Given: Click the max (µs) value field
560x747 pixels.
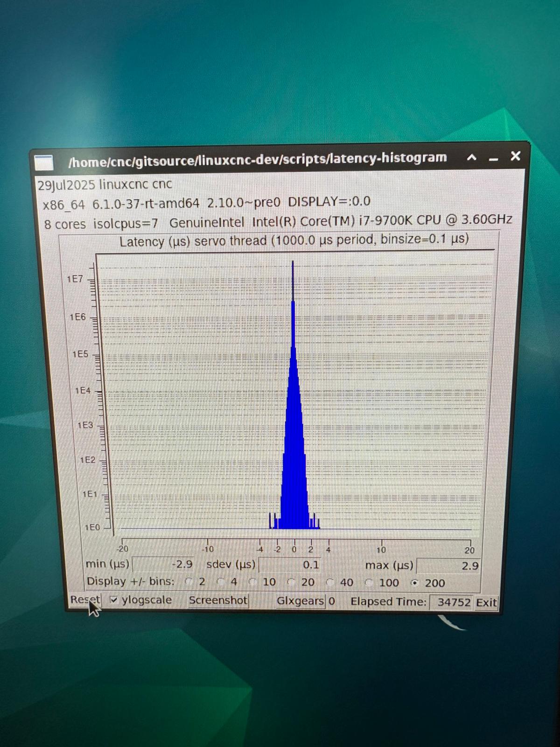Looking at the screenshot, I should [x=448, y=566].
